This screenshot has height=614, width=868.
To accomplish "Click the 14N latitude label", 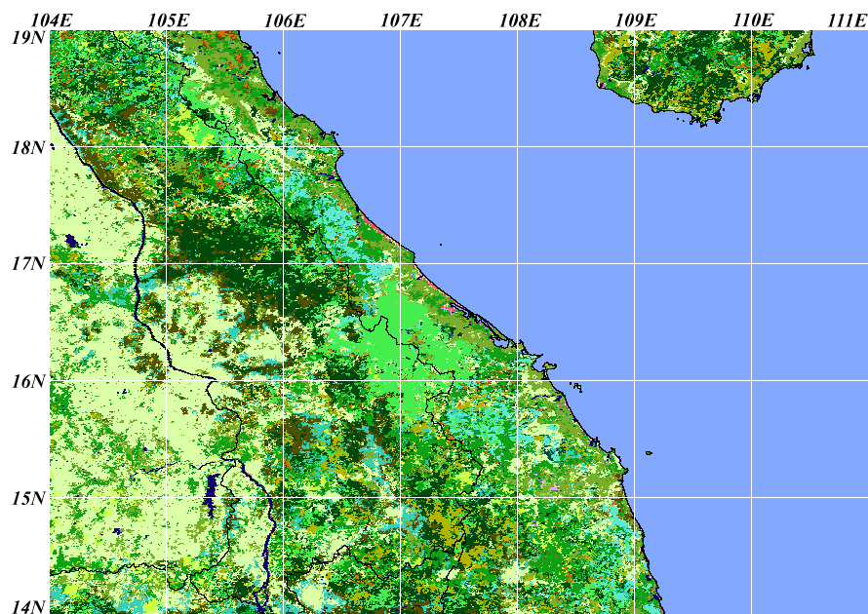I will [27, 606].
